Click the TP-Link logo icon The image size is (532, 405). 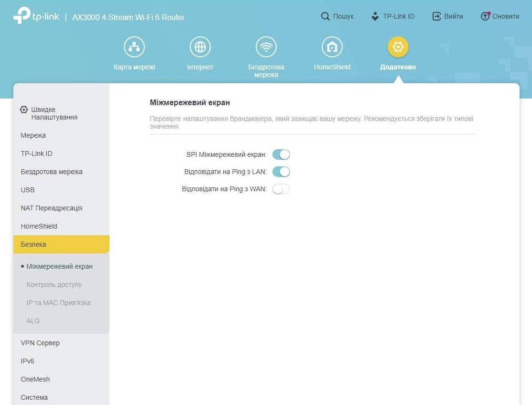pyautogui.click(x=22, y=16)
